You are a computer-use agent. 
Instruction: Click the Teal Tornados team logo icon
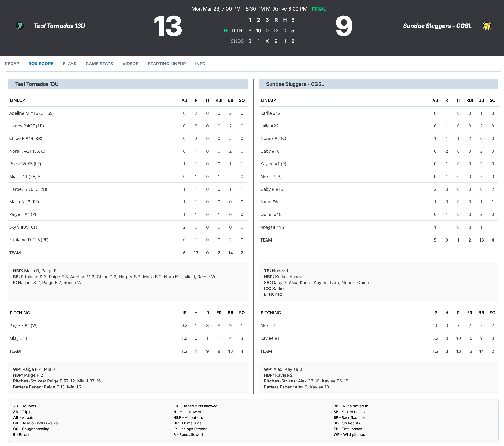click(x=20, y=26)
